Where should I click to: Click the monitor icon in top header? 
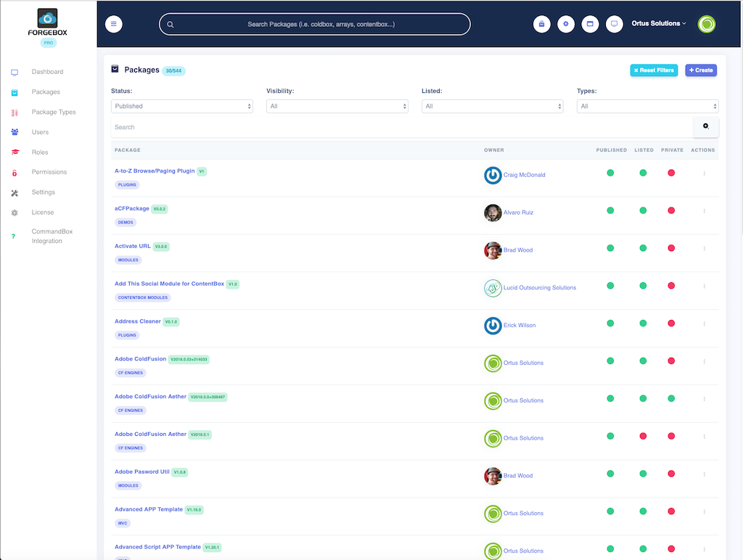614,24
